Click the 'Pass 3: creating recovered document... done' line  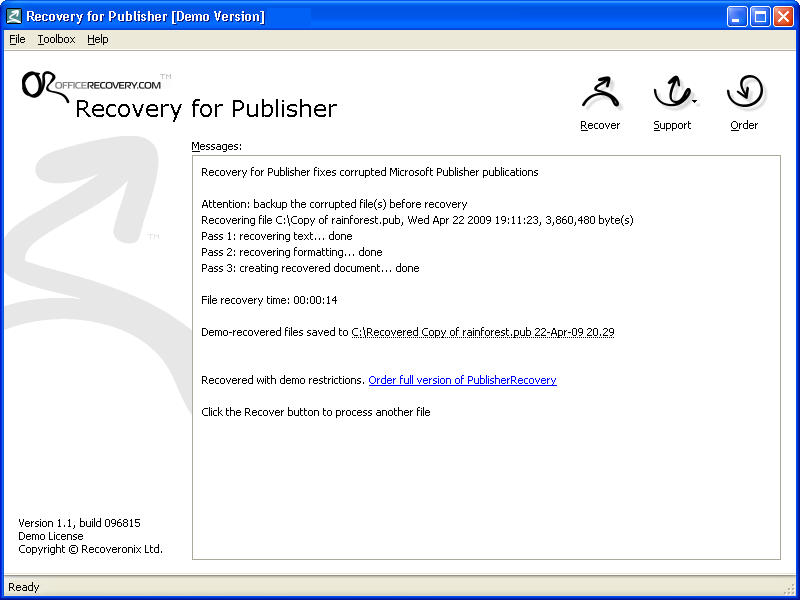coord(310,268)
